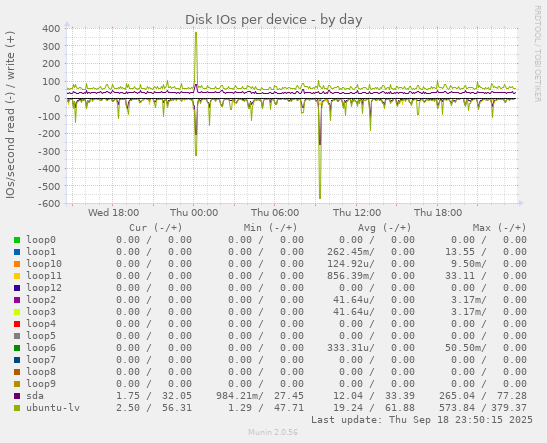Image resolution: width=547 pixels, height=443 pixels.
Task: Click the loop2 purple color swatch
Action: pyautogui.click(x=17, y=300)
